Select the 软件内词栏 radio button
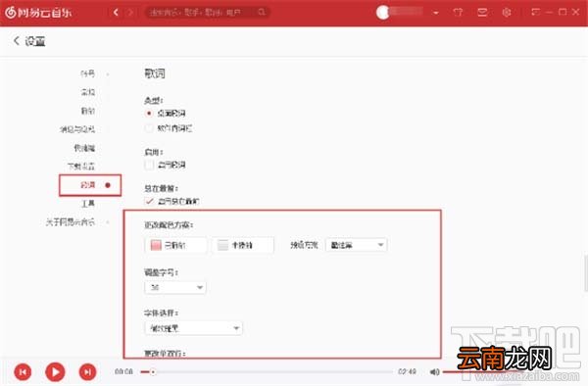Viewport: 588px width, 386px height. [x=149, y=128]
